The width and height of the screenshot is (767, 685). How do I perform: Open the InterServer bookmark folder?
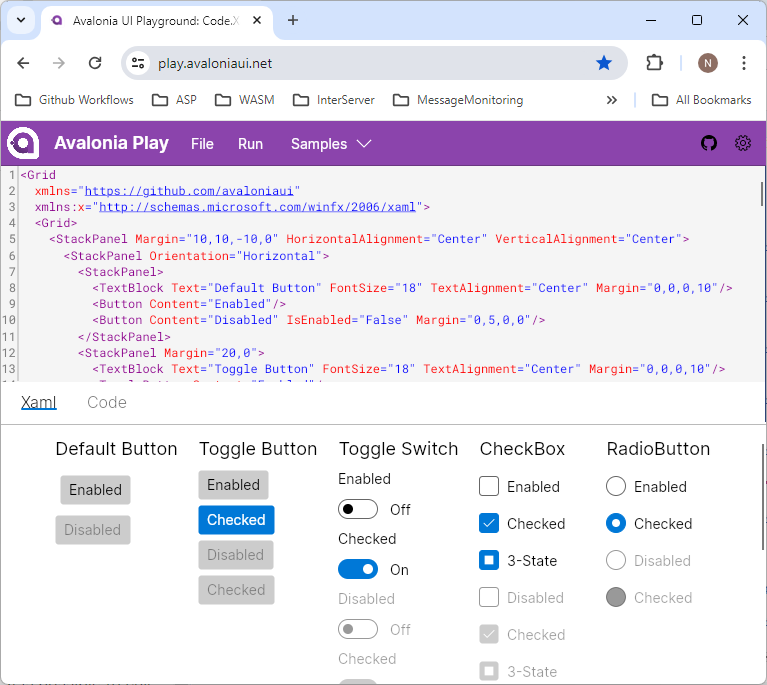(x=334, y=100)
